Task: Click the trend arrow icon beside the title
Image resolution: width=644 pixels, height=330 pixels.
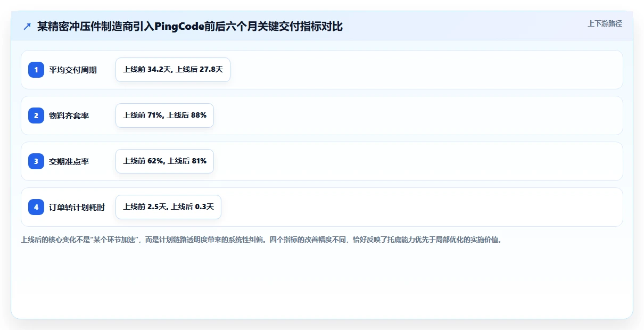Action: click(27, 27)
